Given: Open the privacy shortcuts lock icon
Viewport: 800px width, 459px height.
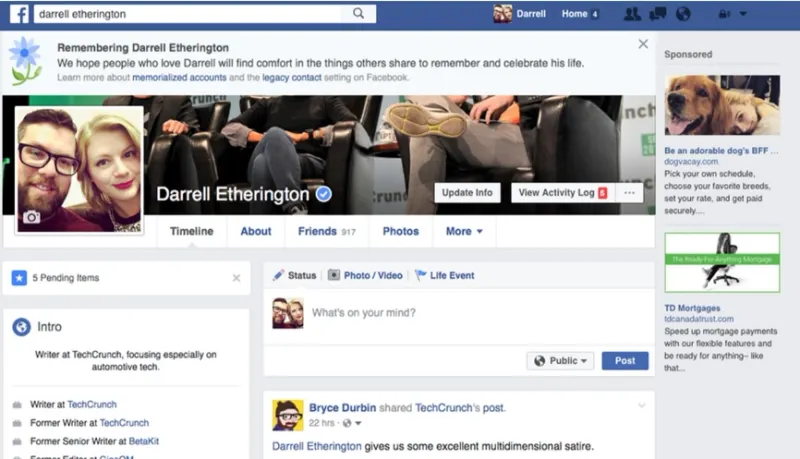Looking at the screenshot, I should [x=724, y=14].
